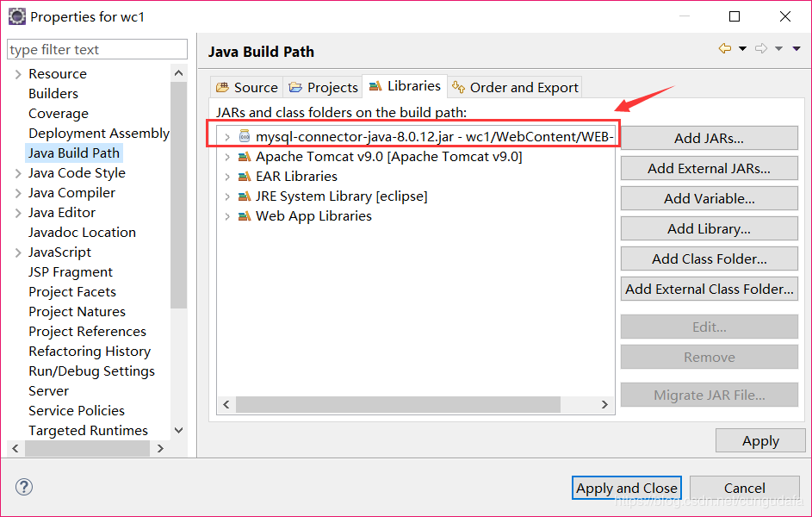812x517 pixels.
Task: Click the Apache Tomcat v9.0 library icon
Action: coord(245,157)
